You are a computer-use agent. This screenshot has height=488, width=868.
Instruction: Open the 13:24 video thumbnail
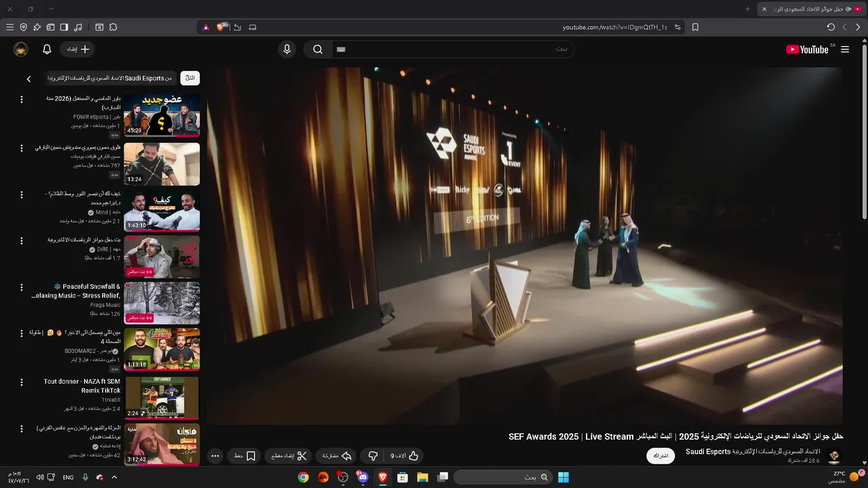[162, 163]
